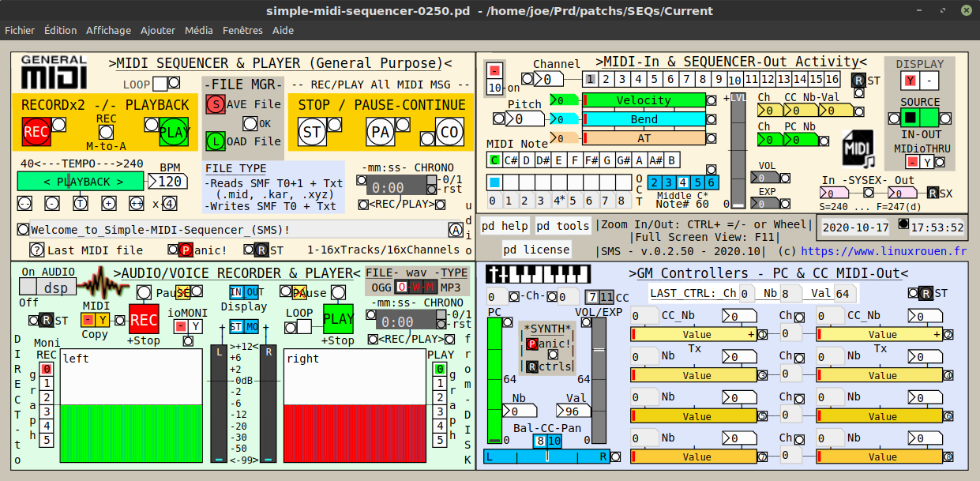This screenshot has width=980, height=481.
Task: Open Édition menu
Action: pyautogui.click(x=61, y=30)
